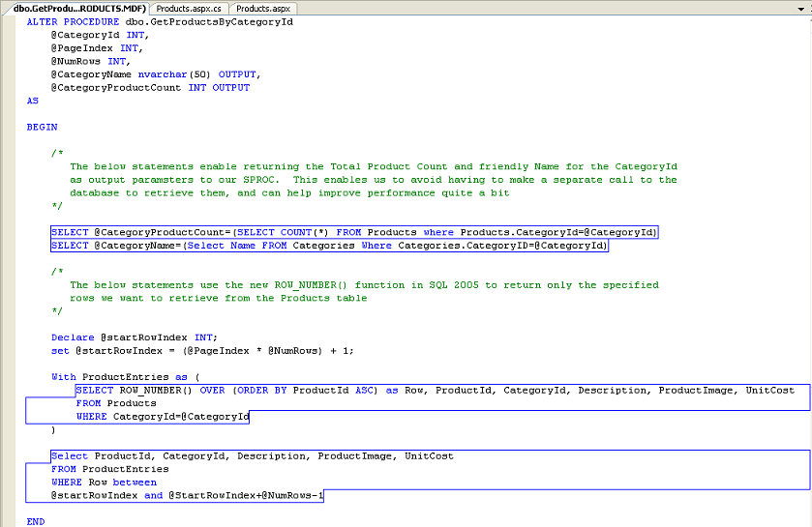
Task: Click the '@NumRows INT,' parameter line
Action: (x=91, y=62)
